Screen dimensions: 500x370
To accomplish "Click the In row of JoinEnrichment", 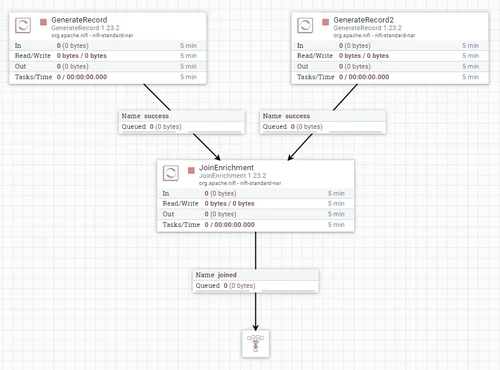I will pyautogui.click(x=255, y=193).
